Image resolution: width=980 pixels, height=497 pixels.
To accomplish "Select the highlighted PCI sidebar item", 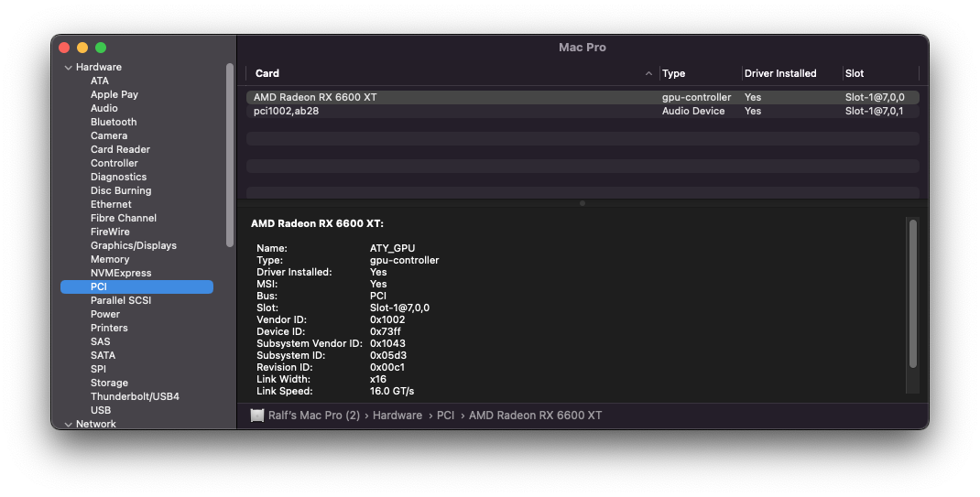I will pos(136,286).
